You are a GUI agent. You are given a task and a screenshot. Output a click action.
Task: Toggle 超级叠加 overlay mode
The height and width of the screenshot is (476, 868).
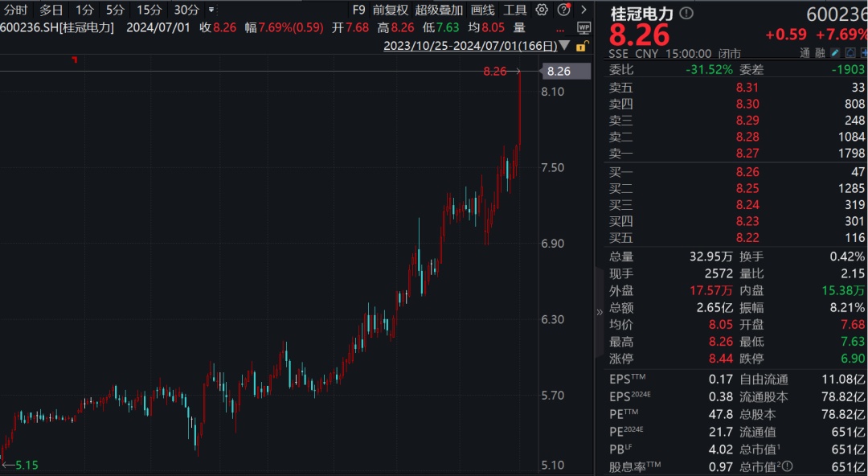(x=439, y=10)
